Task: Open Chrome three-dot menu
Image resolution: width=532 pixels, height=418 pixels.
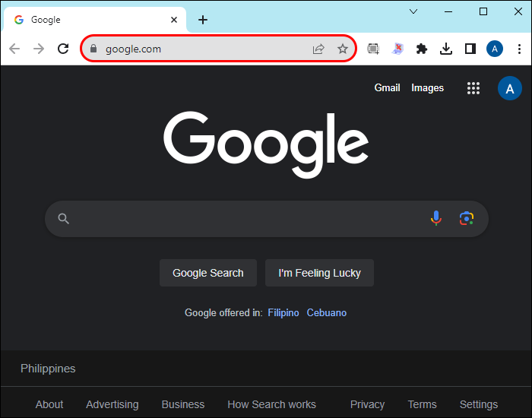Action: click(519, 49)
